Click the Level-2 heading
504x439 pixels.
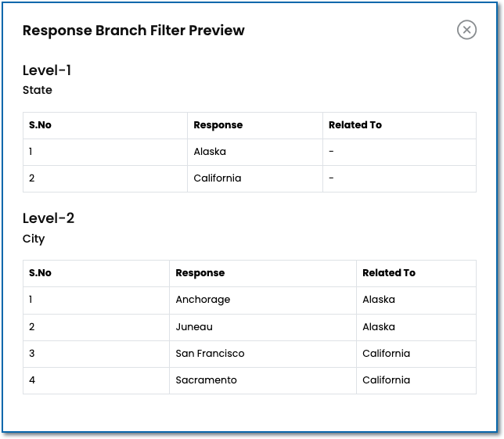coord(49,218)
